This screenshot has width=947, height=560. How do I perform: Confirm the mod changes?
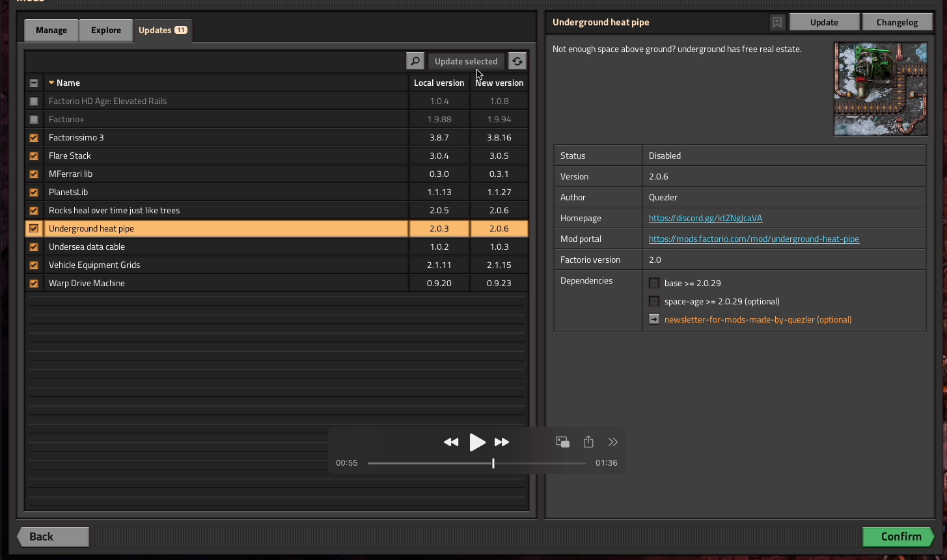point(899,537)
